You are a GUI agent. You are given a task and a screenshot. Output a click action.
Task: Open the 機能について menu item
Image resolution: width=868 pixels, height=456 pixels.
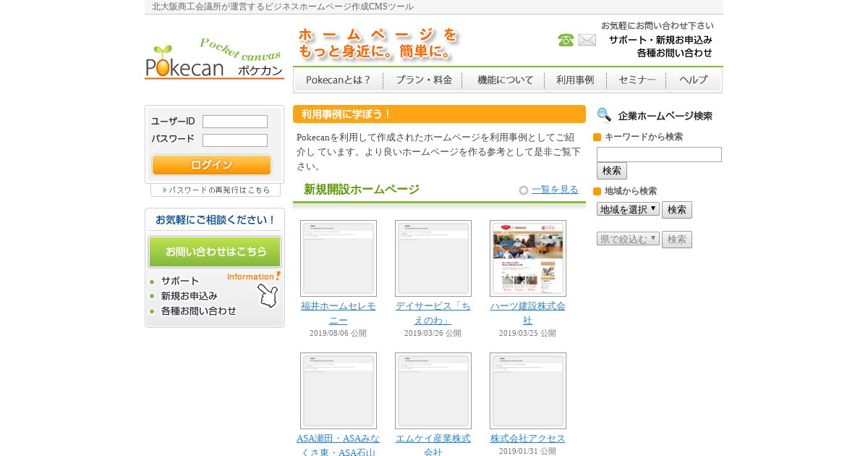[x=504, y=80]
